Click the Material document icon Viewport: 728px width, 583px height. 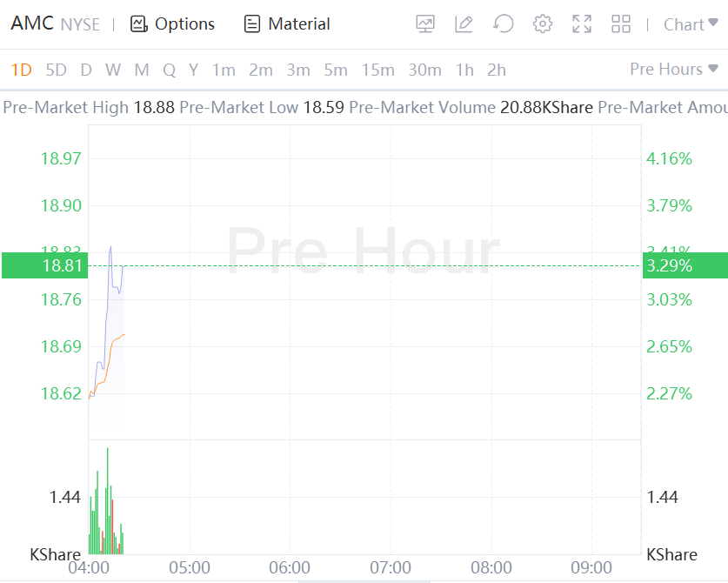pyautogui.click(x=252, y=24)
